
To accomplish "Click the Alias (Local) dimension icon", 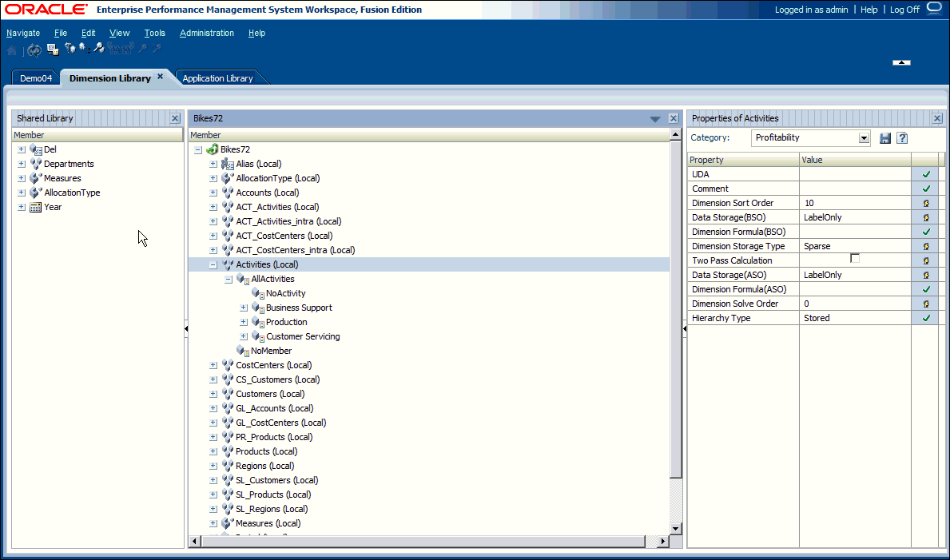I will click(x=228, y=164).
